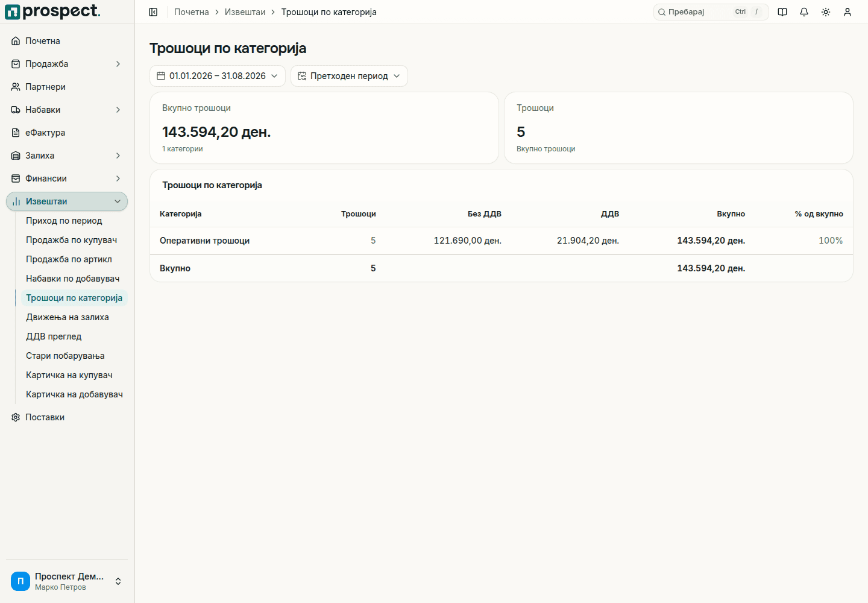The image size is (868, 603).
Task: Expand the Набавки submenu chevron
Action: [118, 110]
